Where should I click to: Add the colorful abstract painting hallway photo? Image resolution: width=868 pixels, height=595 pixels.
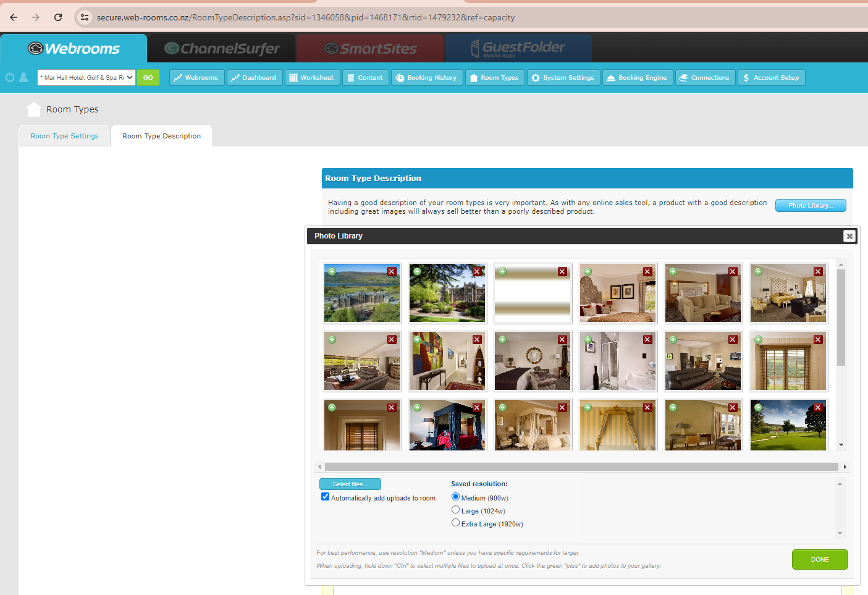[x=417, y=340]
